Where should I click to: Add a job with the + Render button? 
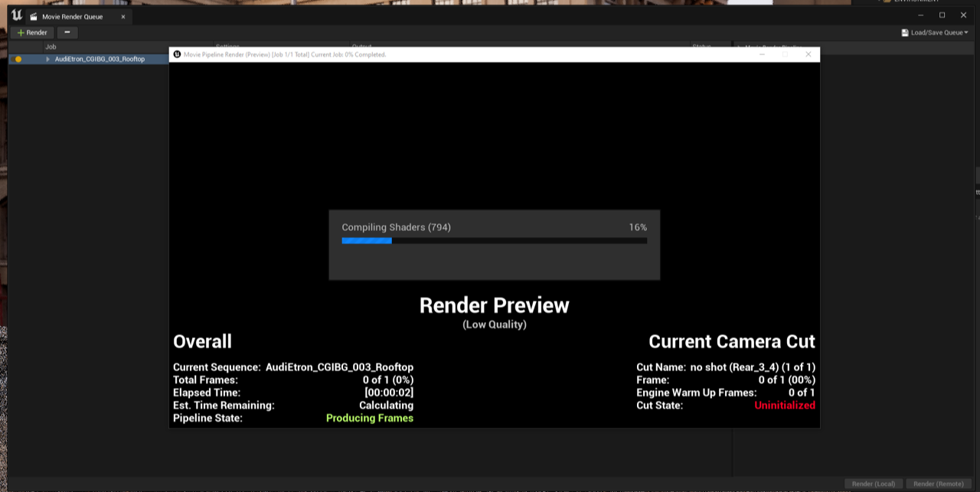pyautogui.click(x=32, y=33)
